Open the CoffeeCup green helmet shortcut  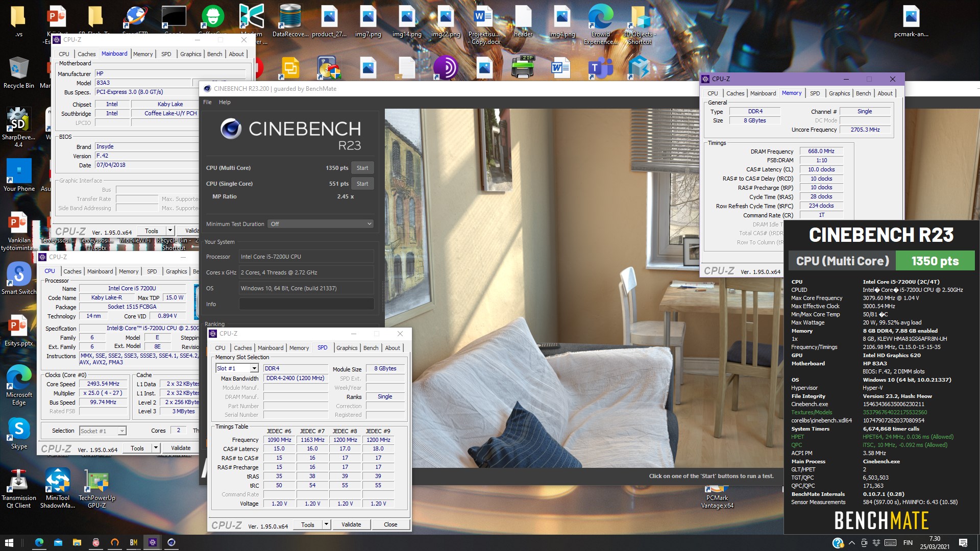[x=212, y=21]
